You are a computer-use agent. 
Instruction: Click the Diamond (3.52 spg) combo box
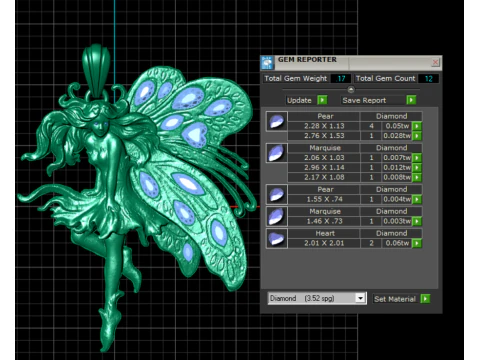[317, 298]
